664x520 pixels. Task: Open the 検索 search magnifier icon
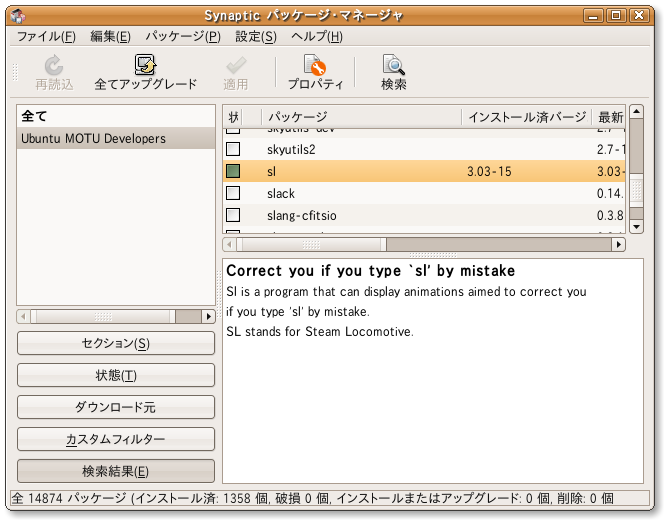[x=393, y=65]
